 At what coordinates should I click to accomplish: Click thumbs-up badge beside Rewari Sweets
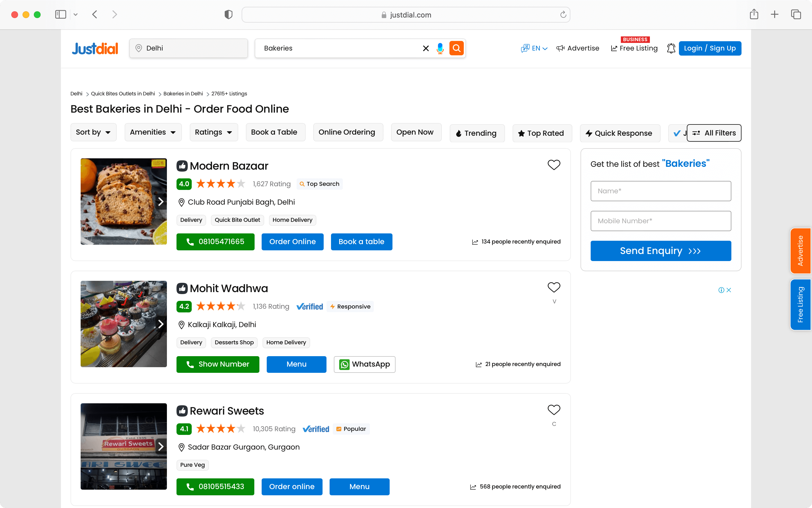point(182,411)
